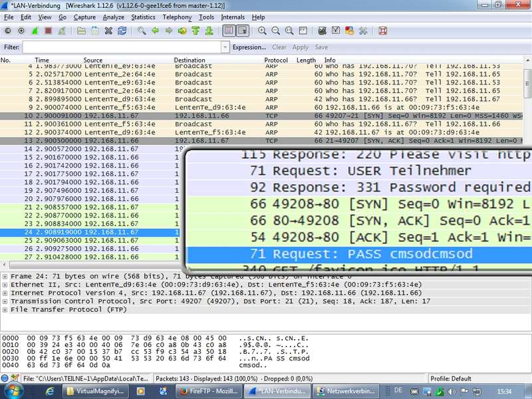The width and height of the screenshot is (532, 399).
Task: Expand the Transmission Control Protocol details
Action: (6, 301)
